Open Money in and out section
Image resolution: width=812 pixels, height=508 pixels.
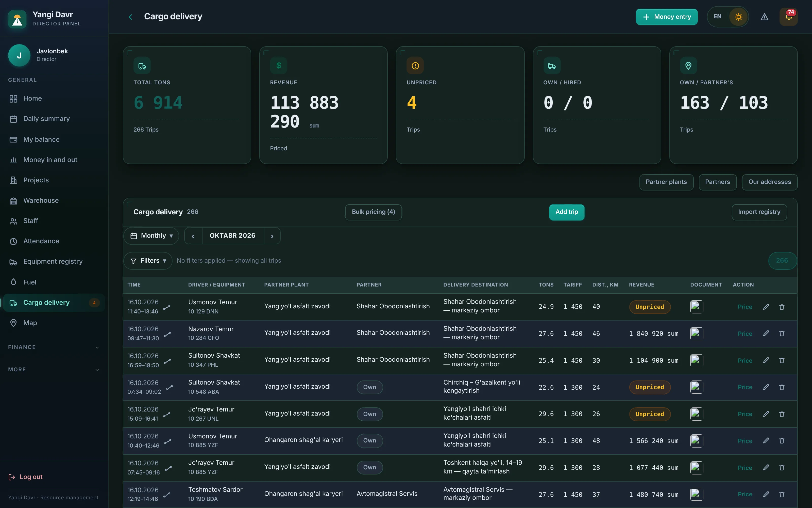tap(54, 160)
